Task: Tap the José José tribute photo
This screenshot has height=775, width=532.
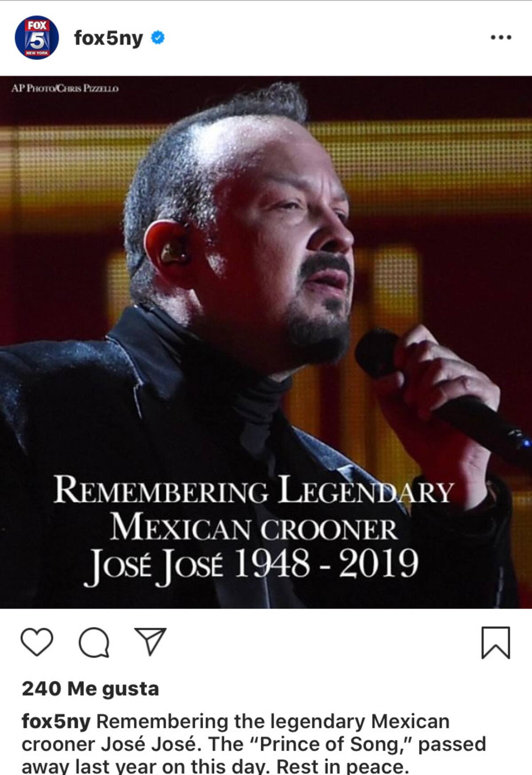Action: click(x=266, y=342)
